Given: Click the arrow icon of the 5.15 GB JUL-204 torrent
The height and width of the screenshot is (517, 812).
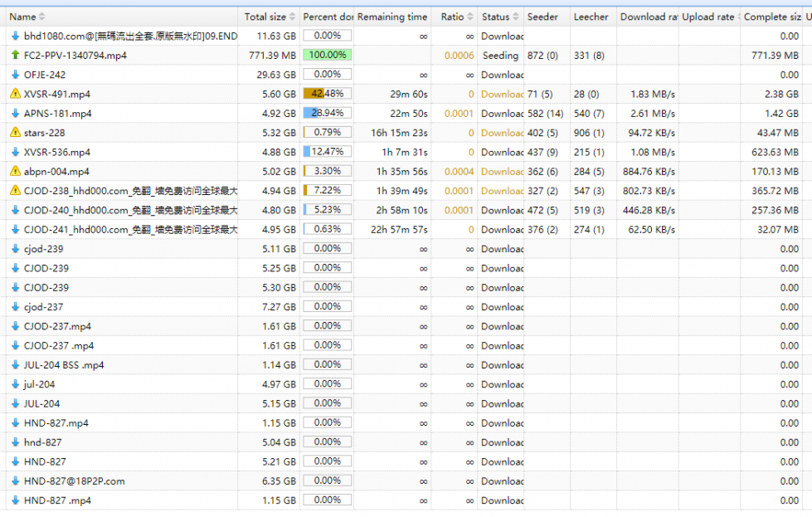Looking at the screenshot, I should (x=15, y=403).
